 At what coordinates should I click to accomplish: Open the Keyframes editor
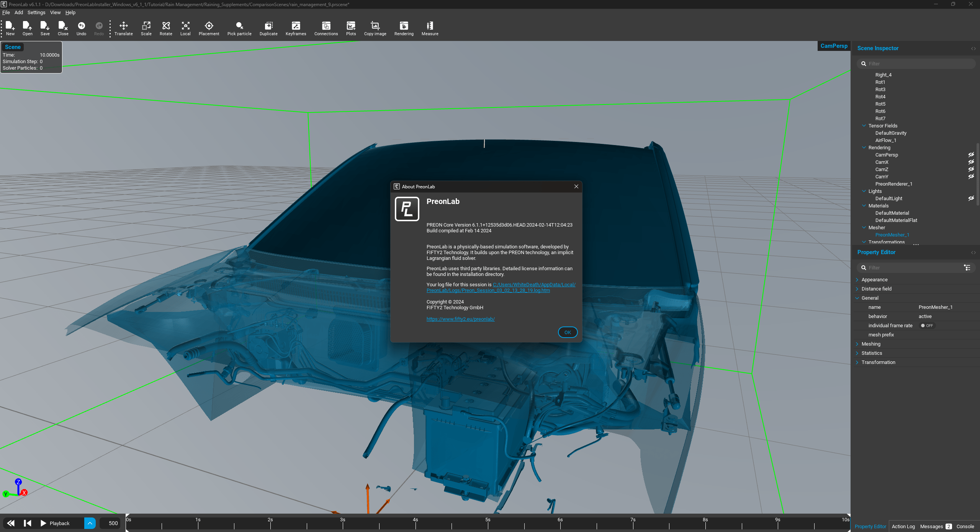(x=296, y=28)
